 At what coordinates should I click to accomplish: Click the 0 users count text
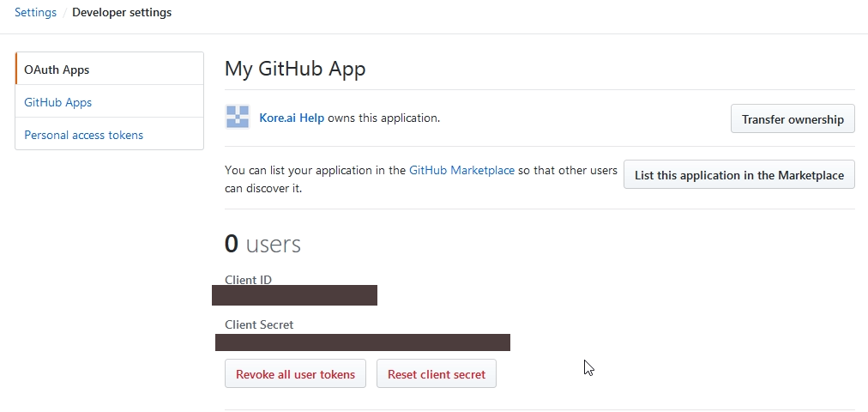click(x=263, y=244)
